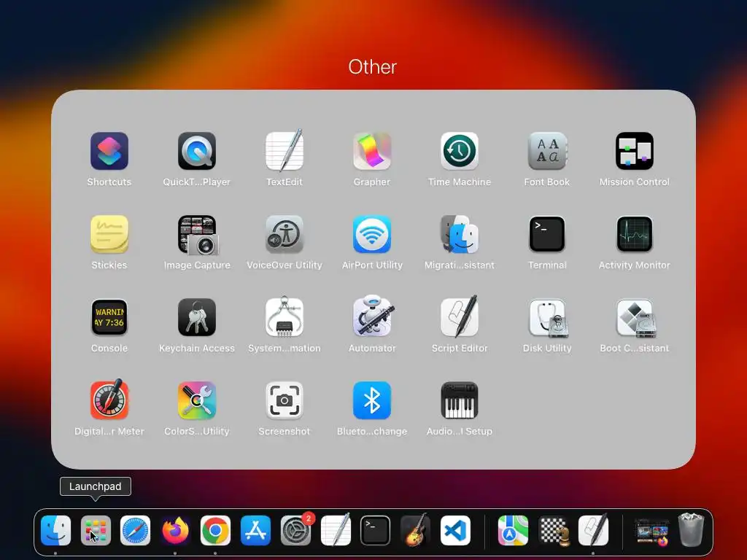The width and height of the screenshot is (747, 560).
Task: Launch Visual Studio Code from the Dock
Action: (455, 530)
